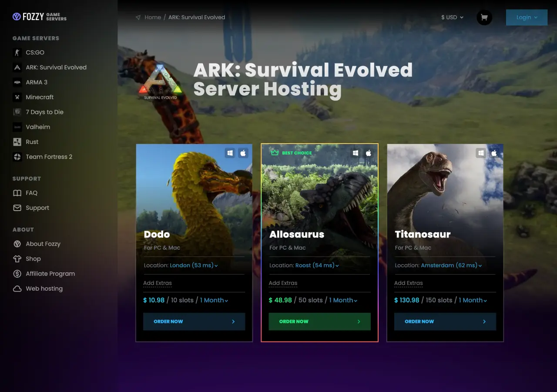Viewport: 557px width, 392px height.
Task: Click the Affiliate Program dollar icon
Action: pos(17,274)
